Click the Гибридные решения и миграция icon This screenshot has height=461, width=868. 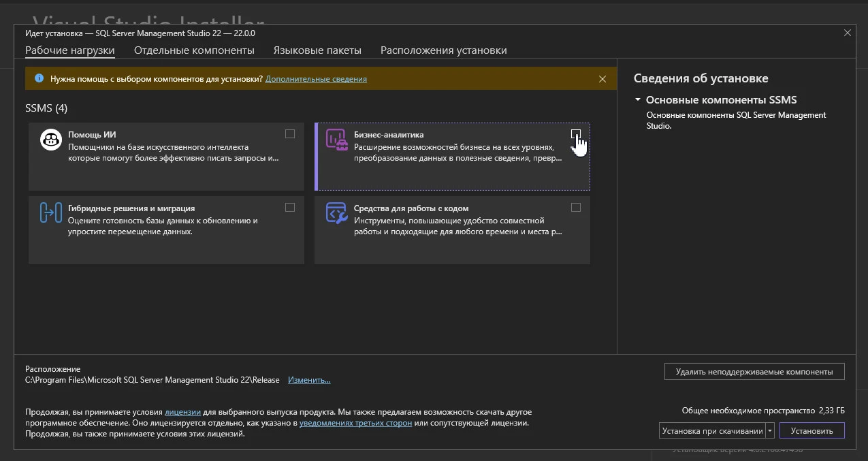(51, 213)
